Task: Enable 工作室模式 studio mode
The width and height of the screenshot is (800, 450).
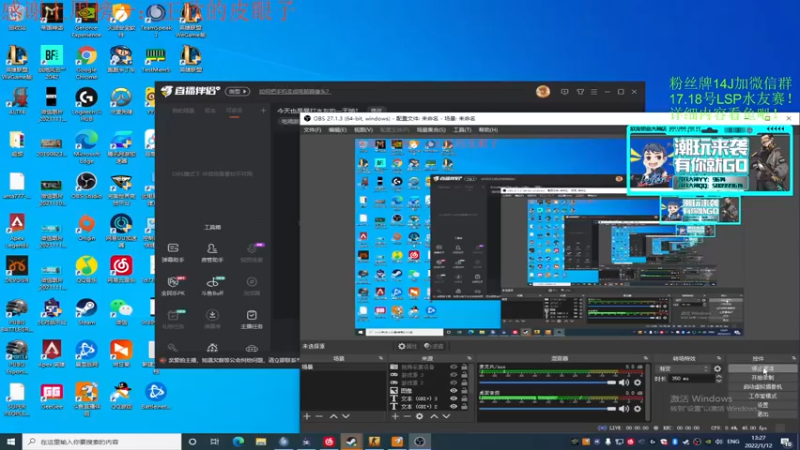Action: point(762,396)
